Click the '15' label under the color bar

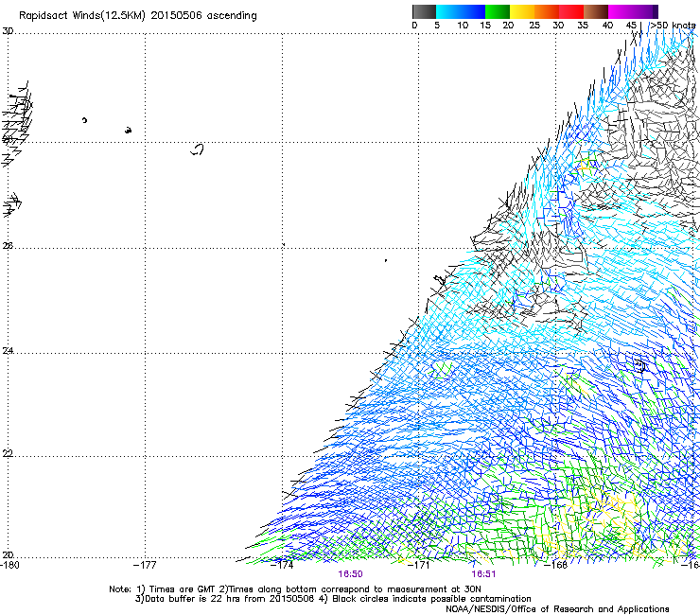coord(485,26)
